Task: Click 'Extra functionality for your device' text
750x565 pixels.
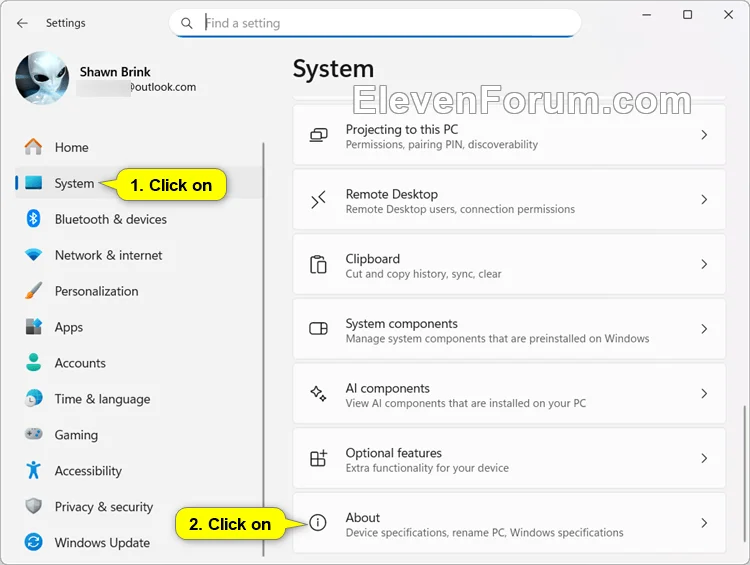Action: [x=427, y=468]
